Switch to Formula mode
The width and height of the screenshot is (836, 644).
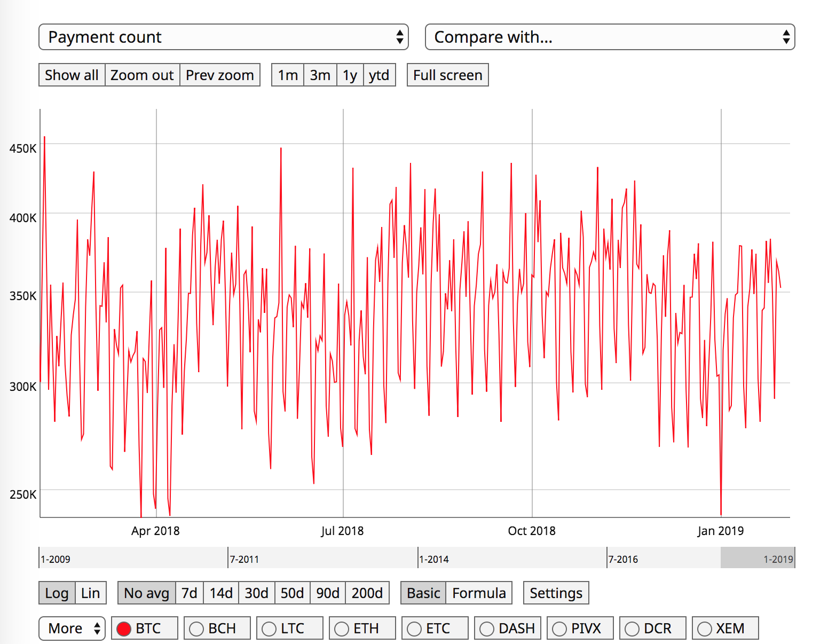tap(479, 593)
